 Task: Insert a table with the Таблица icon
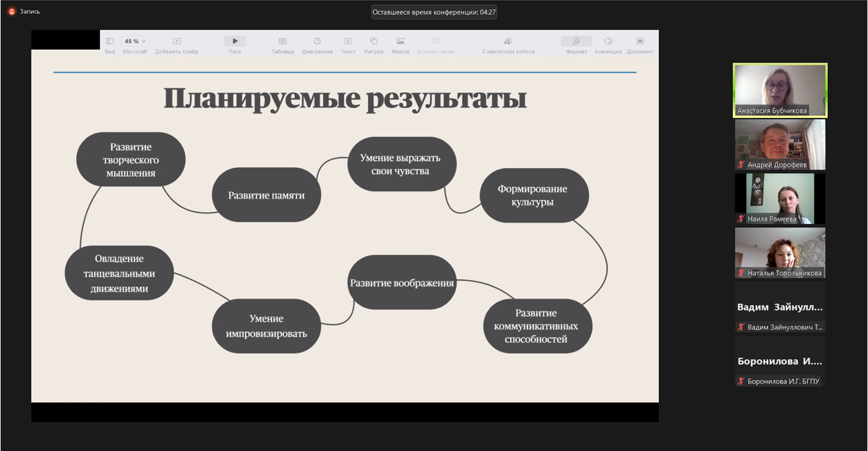pyautogui.click(x=283, y=41)
